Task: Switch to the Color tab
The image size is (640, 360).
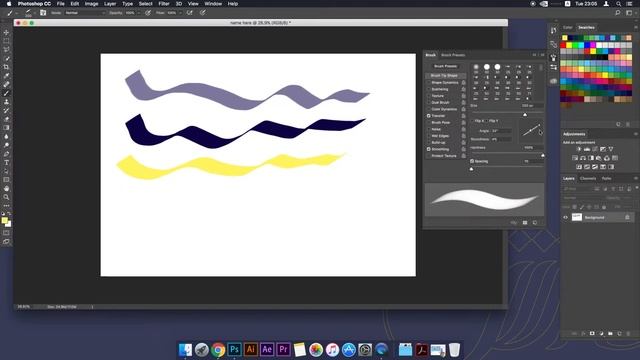Action: [568, 27]
